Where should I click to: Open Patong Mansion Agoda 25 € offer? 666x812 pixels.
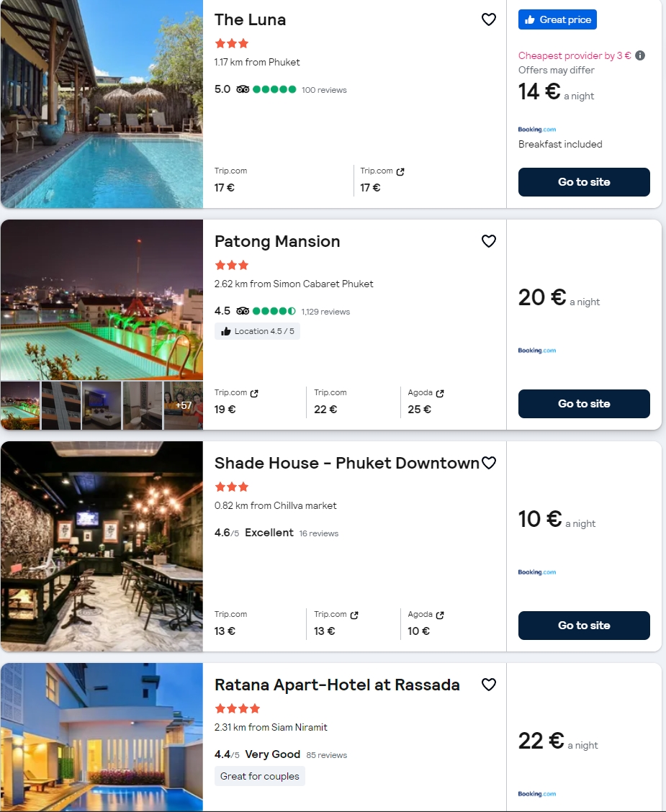coord(426,401)
